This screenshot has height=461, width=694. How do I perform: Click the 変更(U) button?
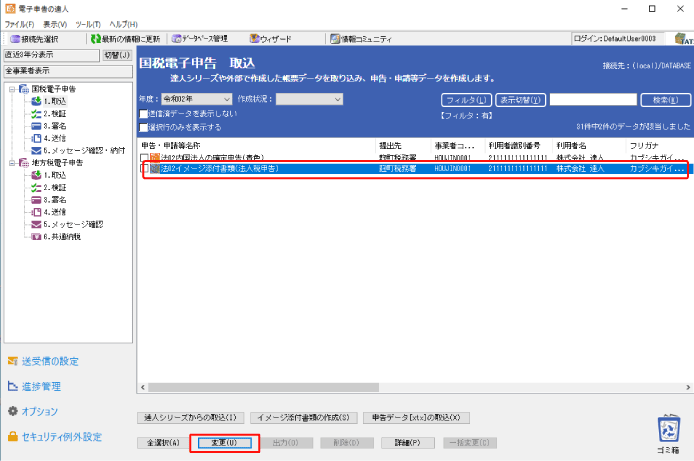click(225, 443)
